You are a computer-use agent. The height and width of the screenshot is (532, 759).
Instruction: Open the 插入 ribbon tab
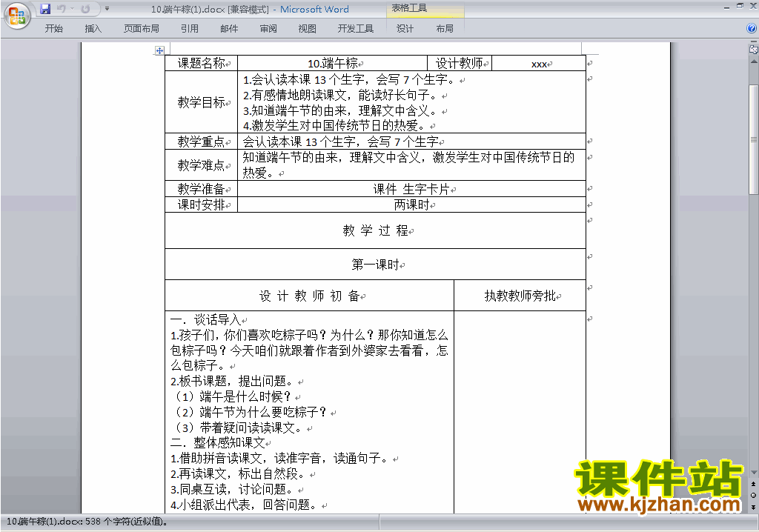[93, 29]
